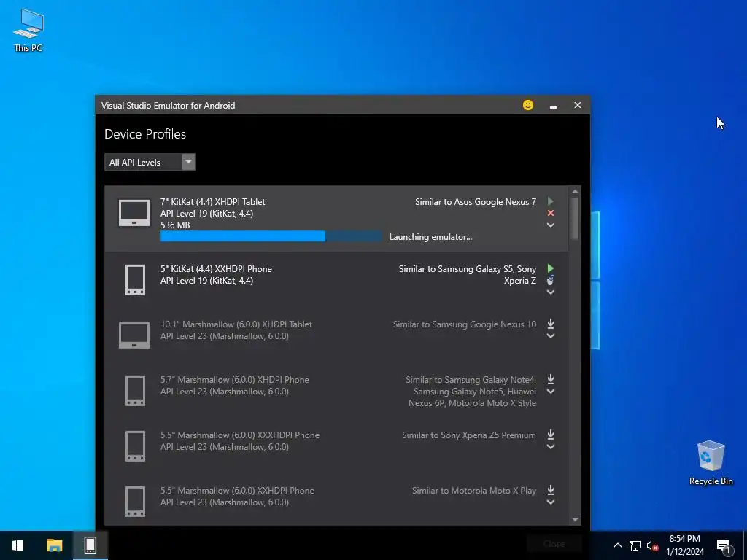Viewport: 747px width, 560px height.
Task: Click "Similar to Sony Xperia Z5 Premium" text
Action: click(469, 435)
